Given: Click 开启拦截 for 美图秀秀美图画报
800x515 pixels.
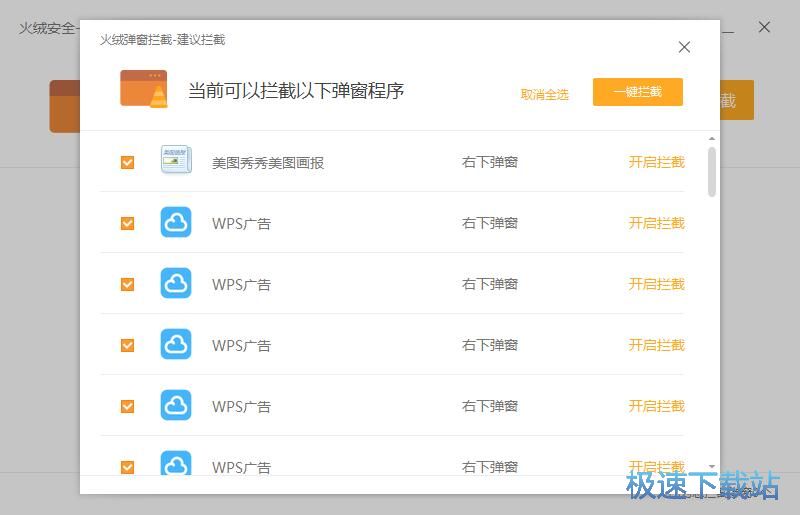Looking at the screenshot, I should pyautogui.click(x=656, y=162).
